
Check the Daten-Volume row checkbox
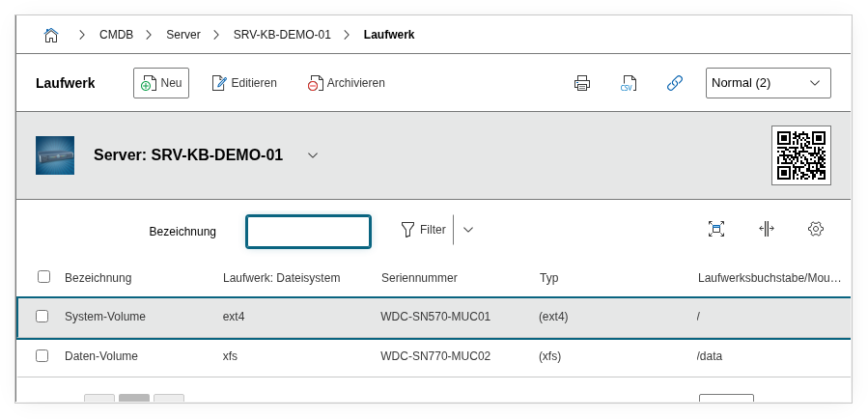tap(42, 355)
